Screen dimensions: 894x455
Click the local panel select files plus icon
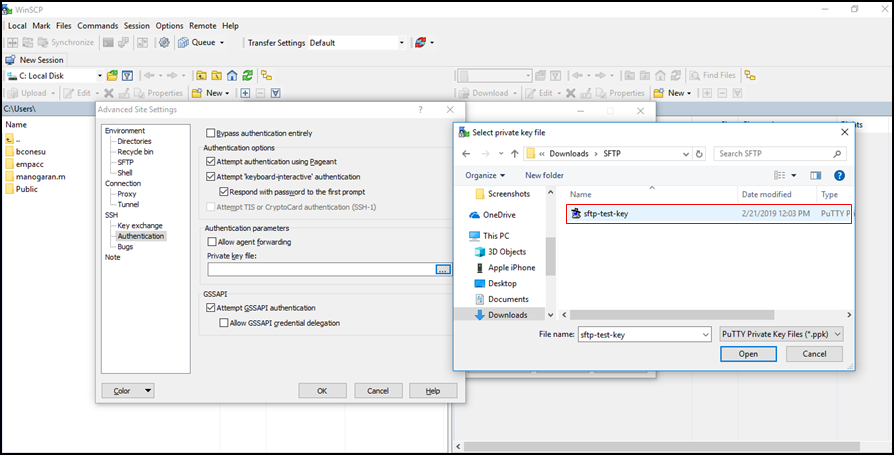245,93
